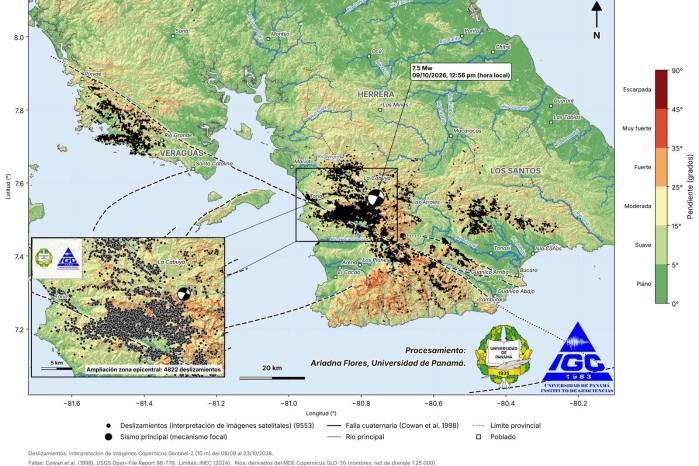Select the light green Suave slope swatch
The width and height of the screenshot is (699, 466).
661,245
